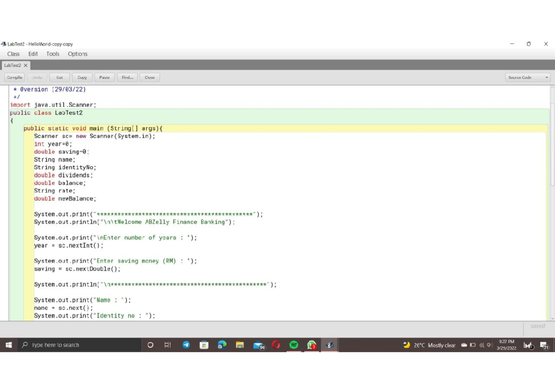The height and width of the screenshot is (392, 555).
Task: Close the LabTest2 tab
Action: [26, 66]
